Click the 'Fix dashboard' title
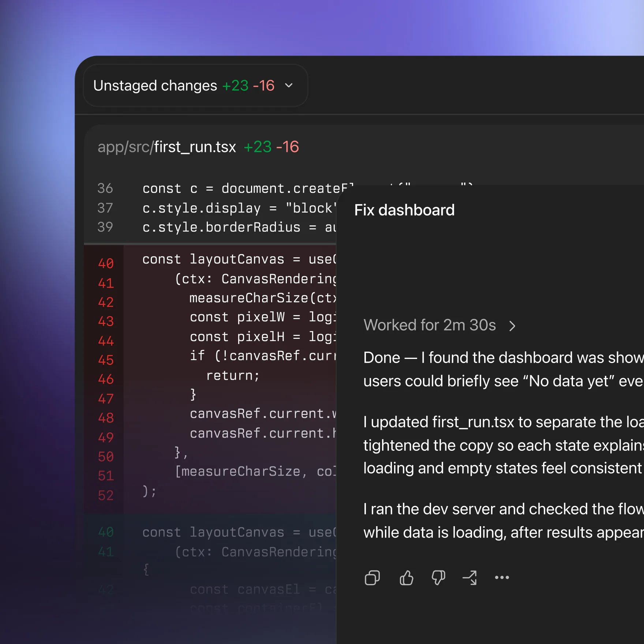Screen dimensions: 644x644 (404, 210)
